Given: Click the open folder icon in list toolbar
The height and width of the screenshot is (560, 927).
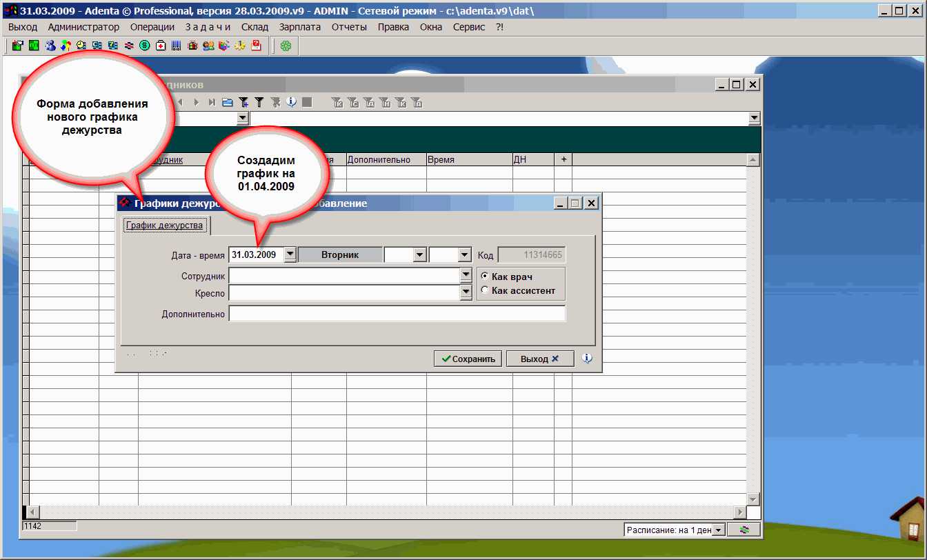Looking at the screenshot, I should [228, 102].
